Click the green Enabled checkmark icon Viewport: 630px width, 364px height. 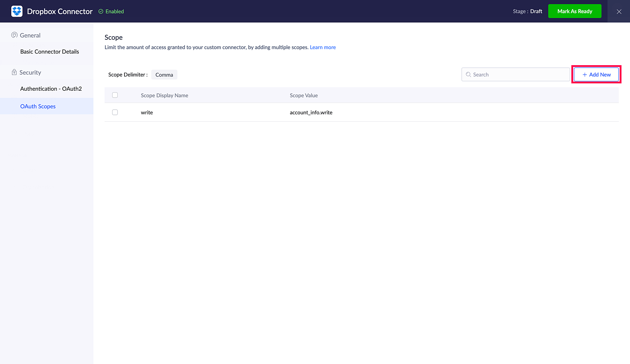(x=101, y=11)
